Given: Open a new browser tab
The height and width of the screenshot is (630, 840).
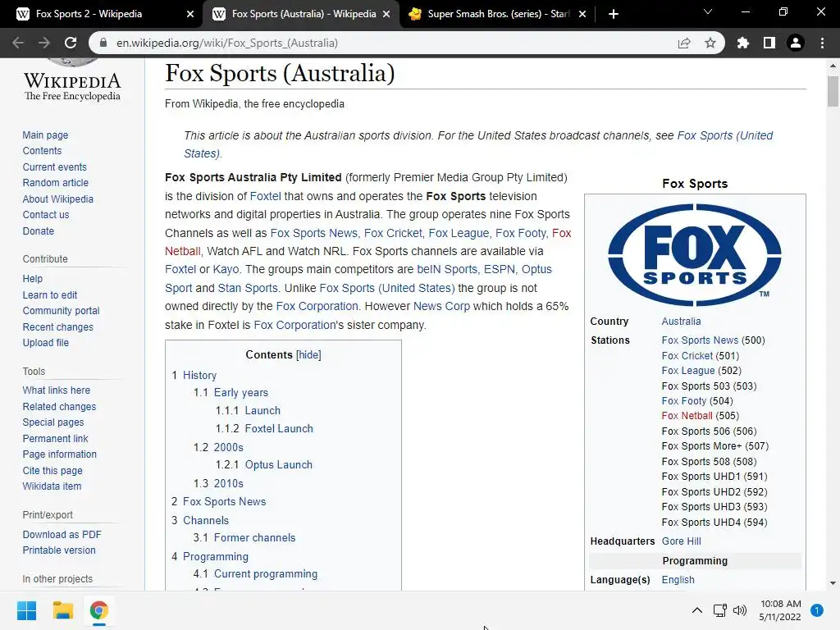Looking at the screenshot, I should click(614, 14).
